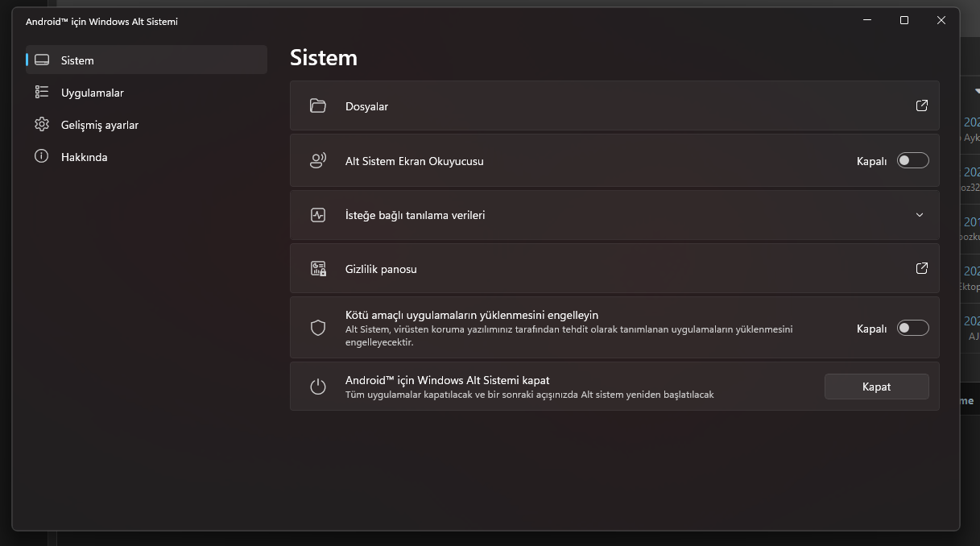Click the diagnostics data icon
Viewport: 980px width, 546px height.
click(x=318, y=215)
